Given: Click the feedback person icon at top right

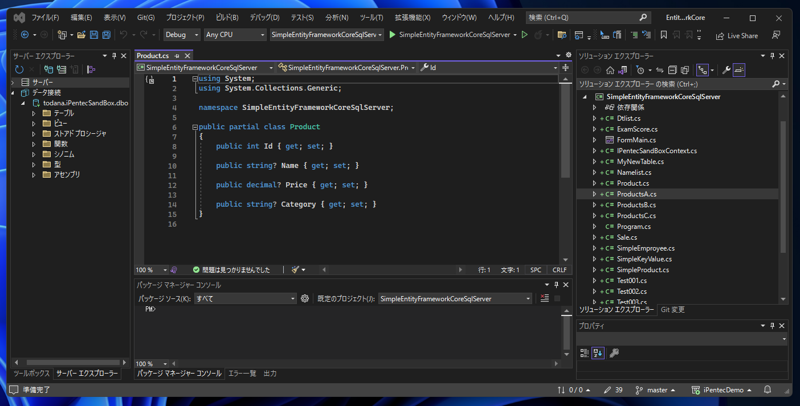Looking at the screenshot, I should [776, 35].
